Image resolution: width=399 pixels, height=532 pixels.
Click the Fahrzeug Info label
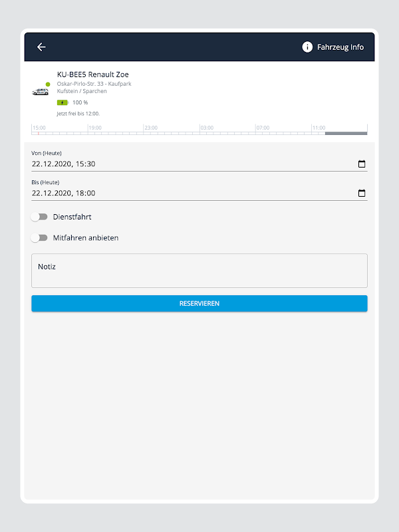tap(340, 47)
